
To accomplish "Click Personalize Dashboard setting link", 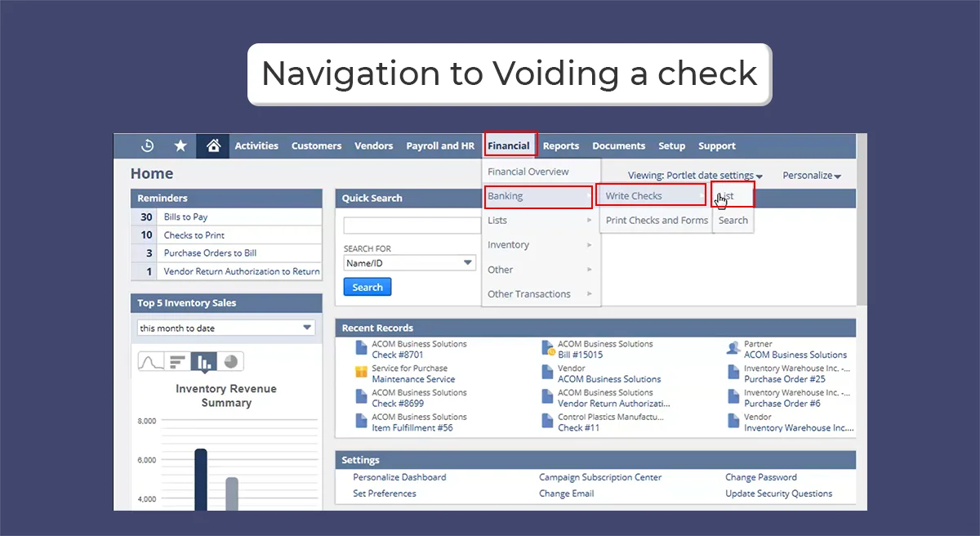I will pos(399,477).
